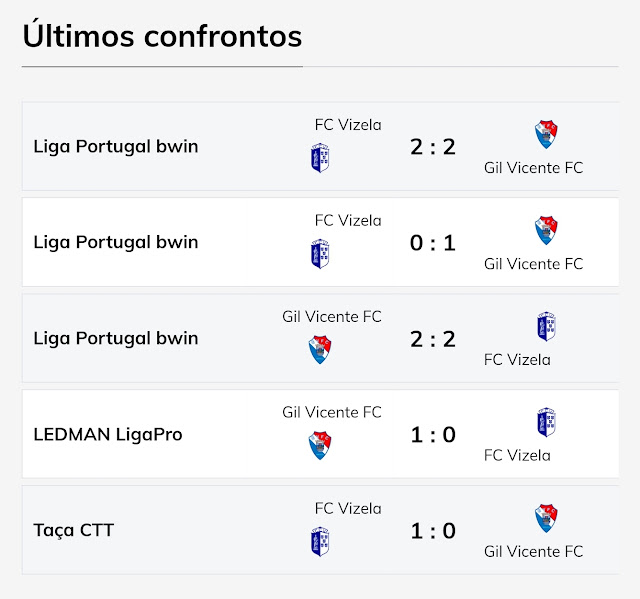This screenshot has width=640, height=599.
Task: Click away FC Vizela crest in the third match row
Action: click(546, 326)
